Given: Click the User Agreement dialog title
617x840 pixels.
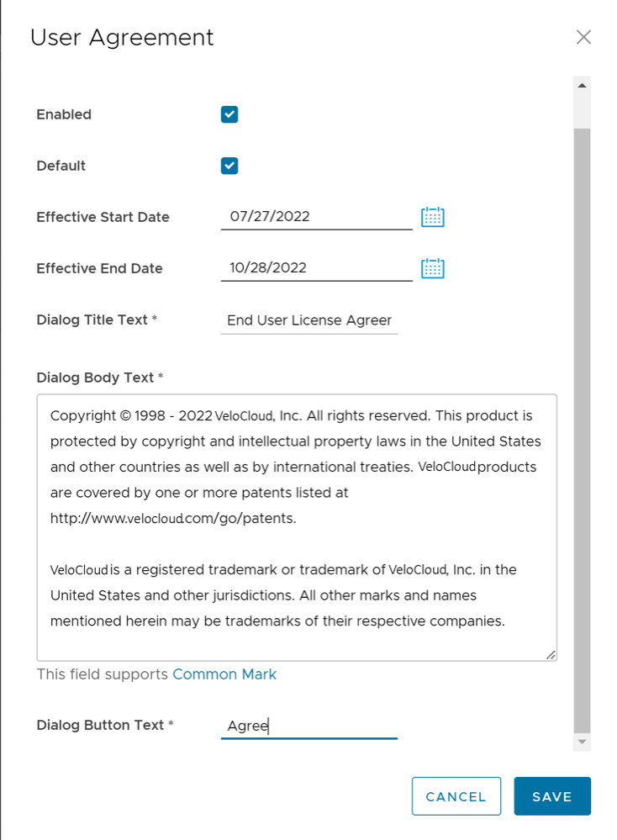Looking at the screenshot, I should 122,37.
